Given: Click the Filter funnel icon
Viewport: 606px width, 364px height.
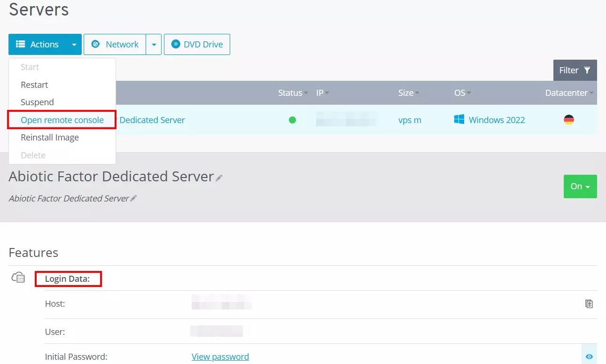Looking at the screenshot, I should point(587,70).
